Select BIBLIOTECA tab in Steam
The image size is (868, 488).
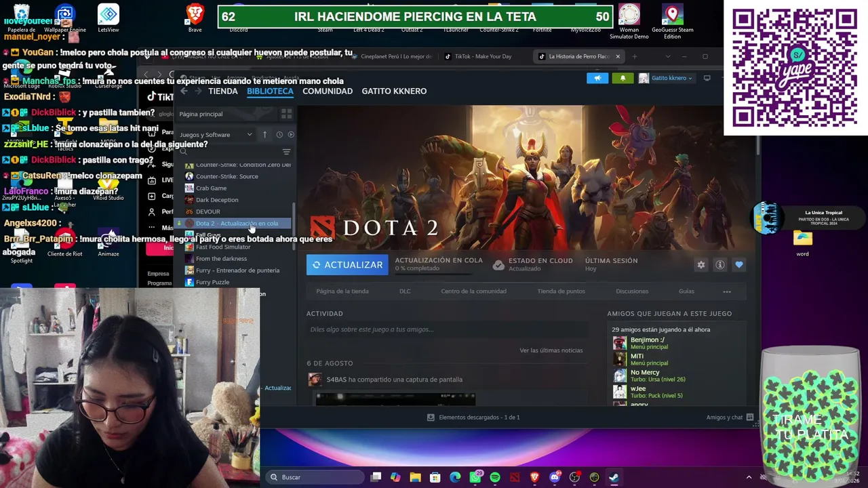[270, 91]
